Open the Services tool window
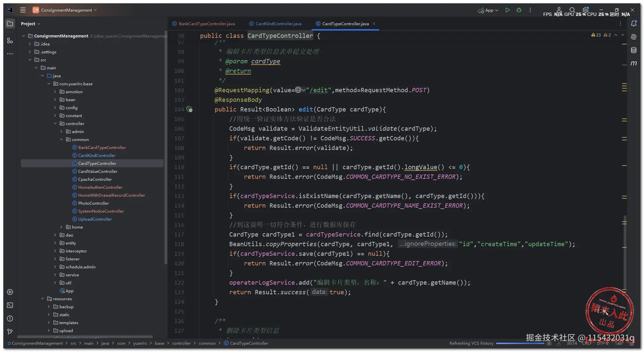This screenshot has height=352, width=644. (x=10, y=292)
